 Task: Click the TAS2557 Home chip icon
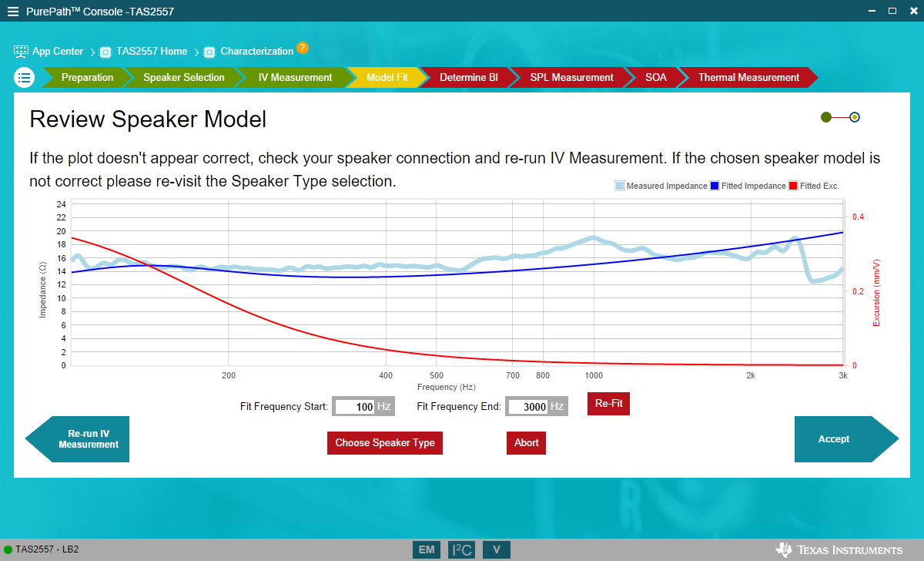click(106, 52)
